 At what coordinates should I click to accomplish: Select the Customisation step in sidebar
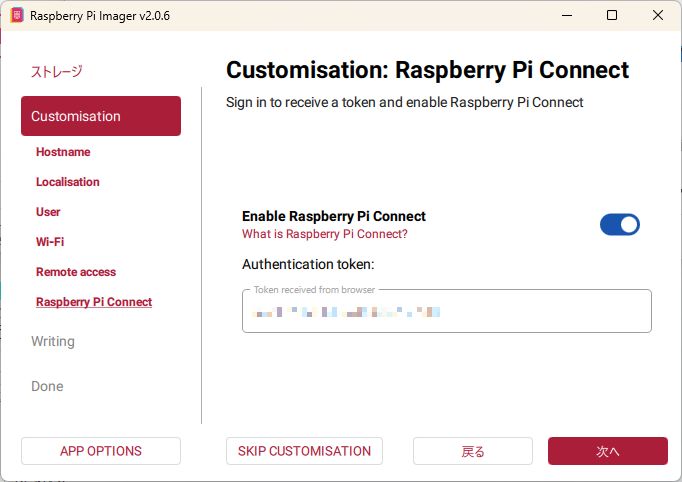click(x=101, y=116)
